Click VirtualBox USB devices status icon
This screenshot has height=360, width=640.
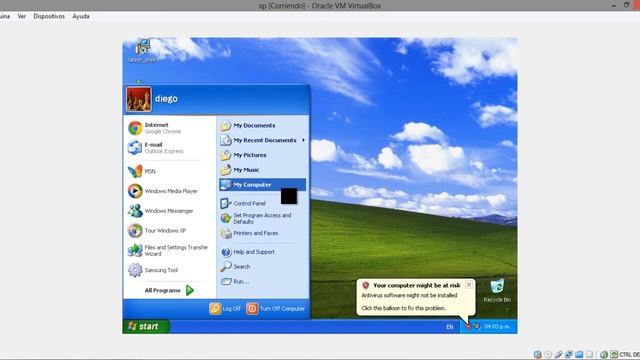558,354
